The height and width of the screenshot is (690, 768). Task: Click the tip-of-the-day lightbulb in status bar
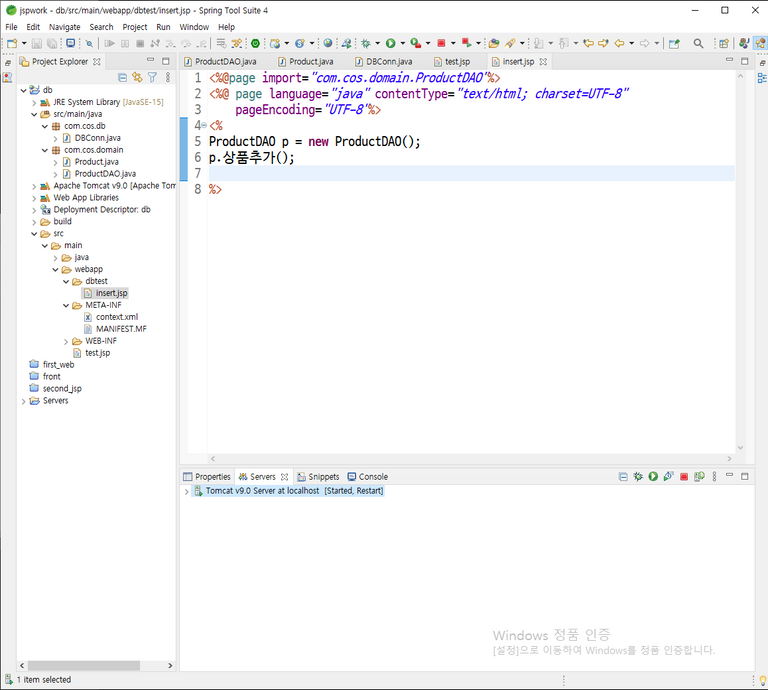tap(763, 680)
